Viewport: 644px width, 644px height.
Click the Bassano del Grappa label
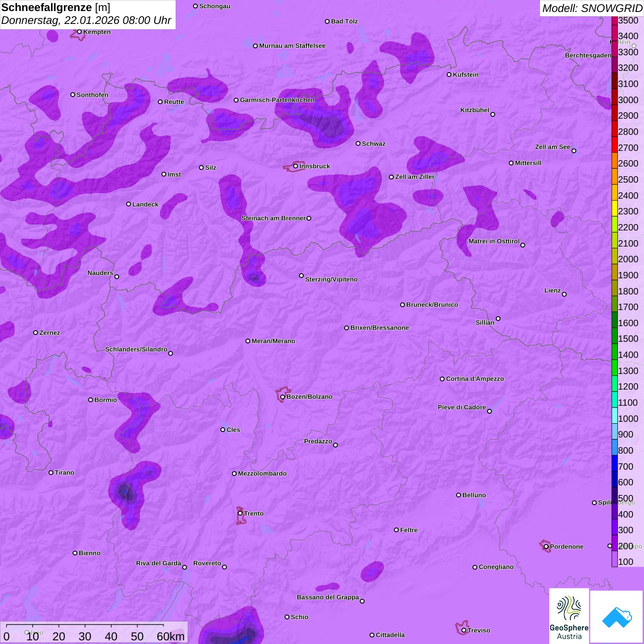328,597
